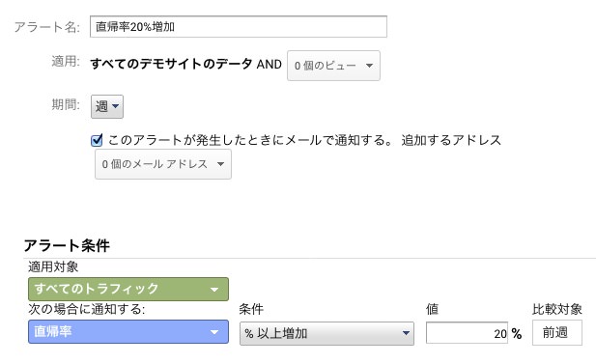596x364 pixels.
Task: Click the 適用対象 label
Action: [53, 266]
